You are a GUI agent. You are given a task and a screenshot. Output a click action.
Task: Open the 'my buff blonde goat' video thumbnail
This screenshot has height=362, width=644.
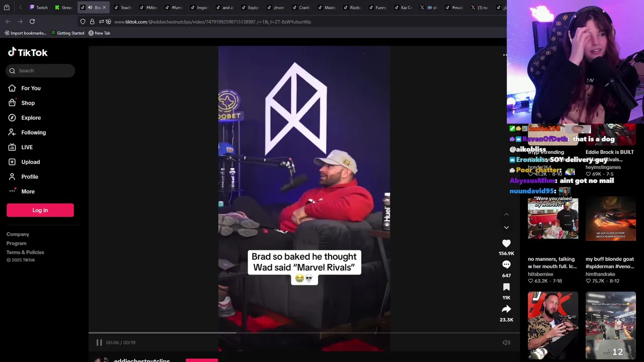611,218
